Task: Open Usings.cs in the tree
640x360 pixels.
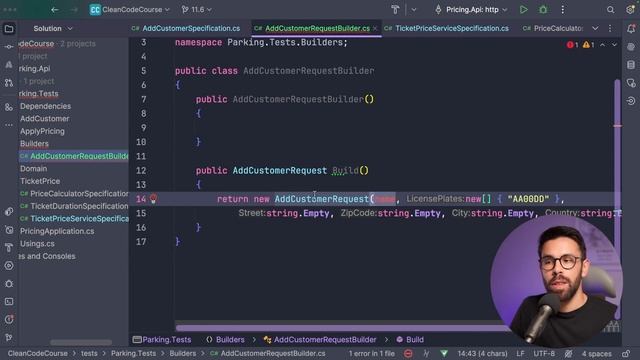Action: coord(37,244)
